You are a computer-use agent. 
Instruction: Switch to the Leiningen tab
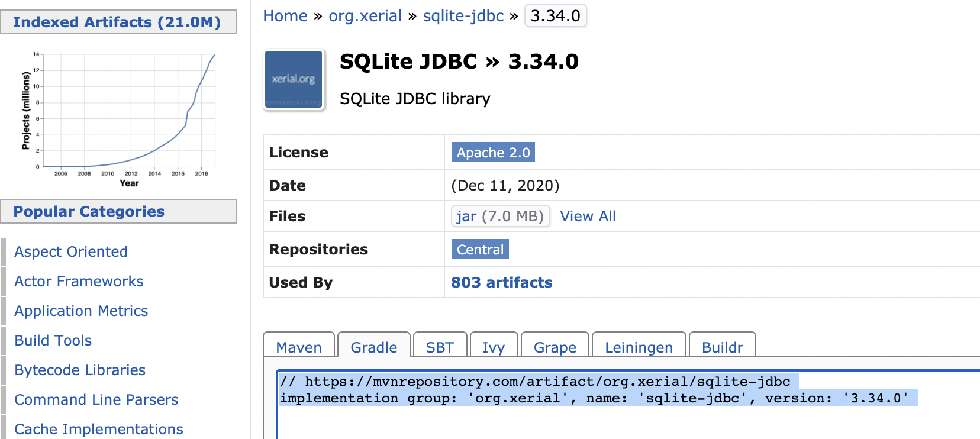click(639, 346)
